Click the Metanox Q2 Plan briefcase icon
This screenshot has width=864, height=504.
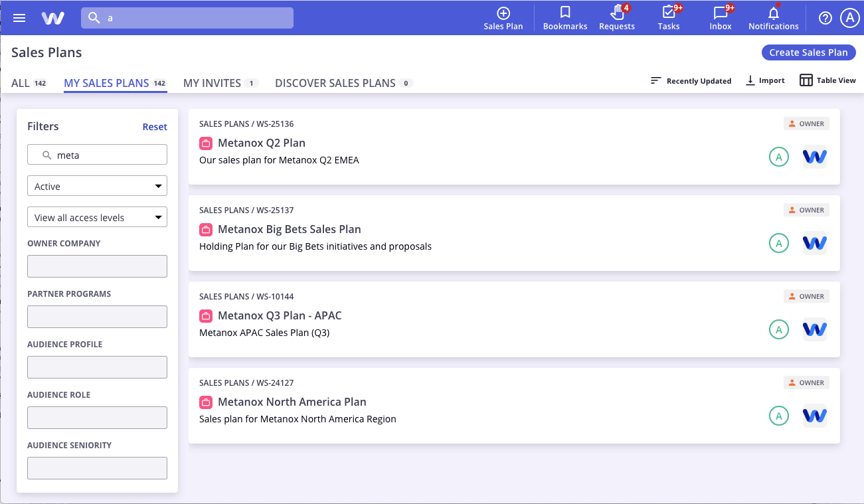(x=206, y=143)
